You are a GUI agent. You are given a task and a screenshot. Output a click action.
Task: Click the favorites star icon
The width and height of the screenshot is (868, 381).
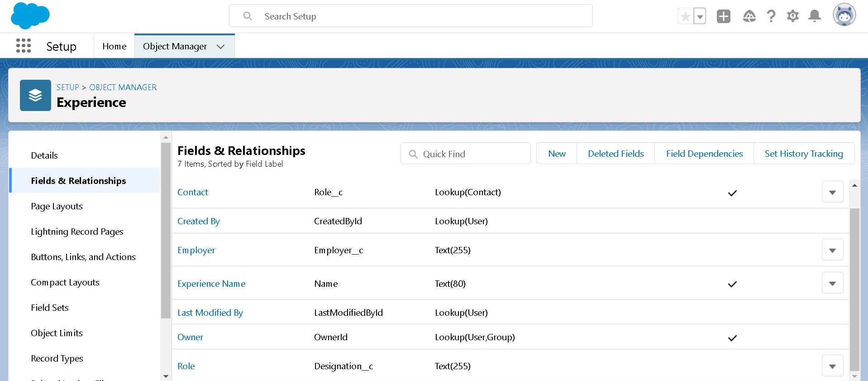pyautogui.click(x=685, y=17)
